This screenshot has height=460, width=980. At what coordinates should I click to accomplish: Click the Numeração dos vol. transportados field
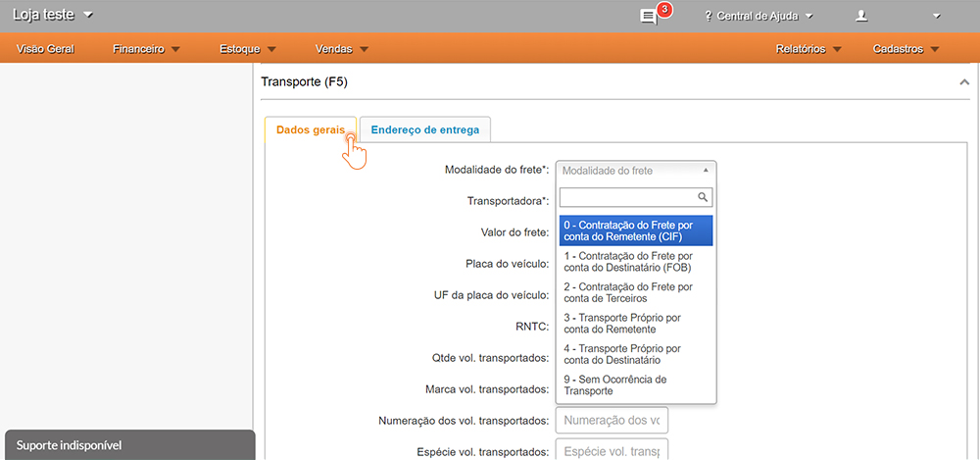tap(612, 421)
